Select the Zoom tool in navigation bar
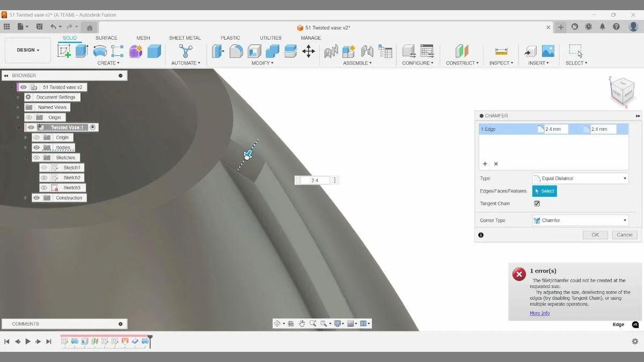Image resolution: width=644 pixels, height=362 pixels. point(313,323)
